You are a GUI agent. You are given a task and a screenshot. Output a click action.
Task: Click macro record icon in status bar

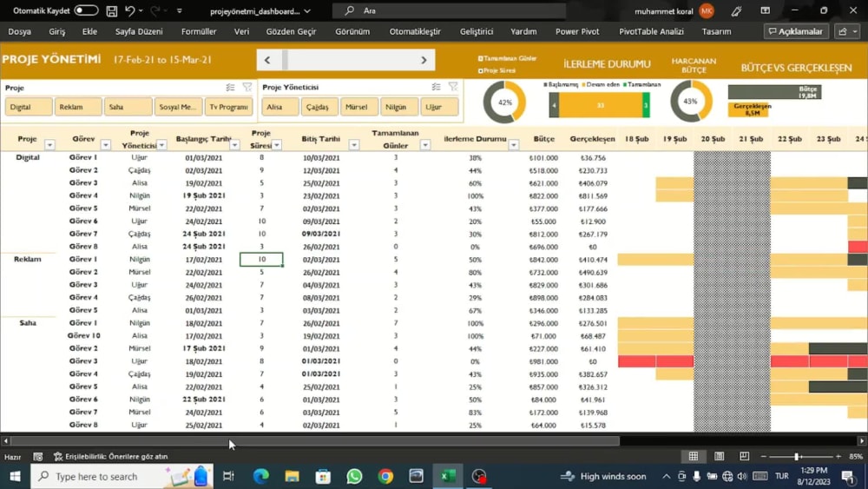tap(37, 456)
